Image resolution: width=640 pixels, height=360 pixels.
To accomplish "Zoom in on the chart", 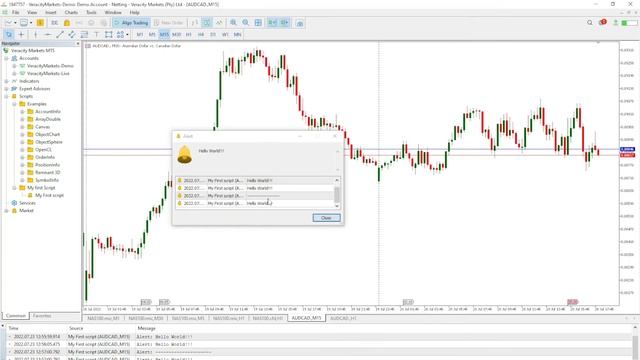I will click(233, 23).
